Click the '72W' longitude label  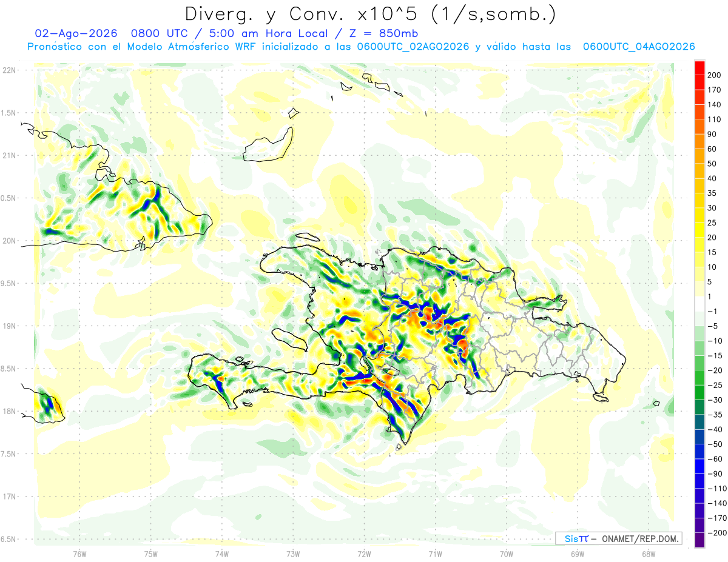click(x=364, y=554)
